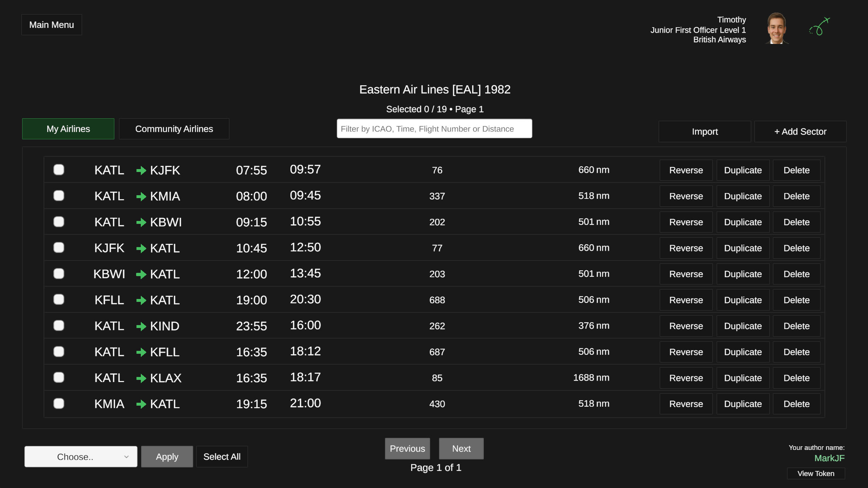
Task: Reverse the KATL to KMIA sector
Action: click(x=686, y=196)
